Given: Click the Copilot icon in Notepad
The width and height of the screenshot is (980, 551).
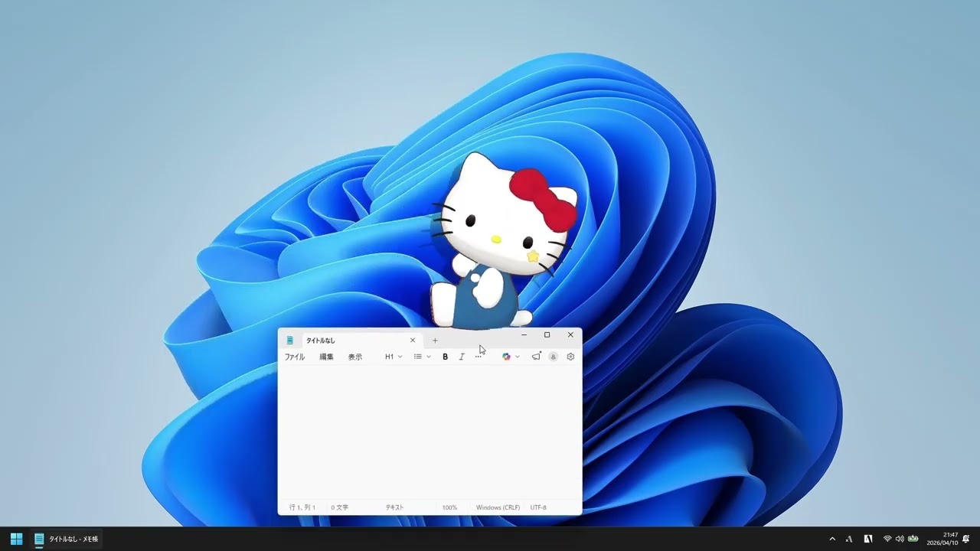Looking at the screenshot, I should coord(506,357).
